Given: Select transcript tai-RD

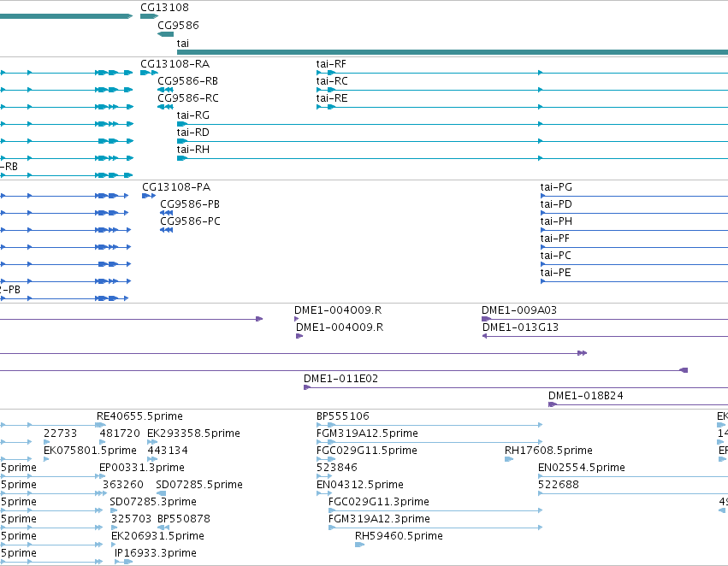Looking at the screenshot, I should pyautogui.click(x=192, y=133).
